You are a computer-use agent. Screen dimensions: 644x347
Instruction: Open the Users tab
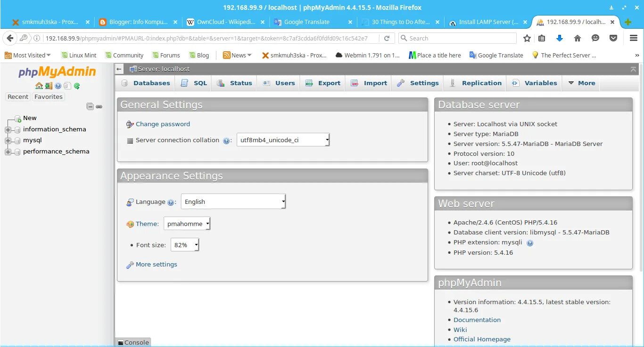click(x=279, y=83)
